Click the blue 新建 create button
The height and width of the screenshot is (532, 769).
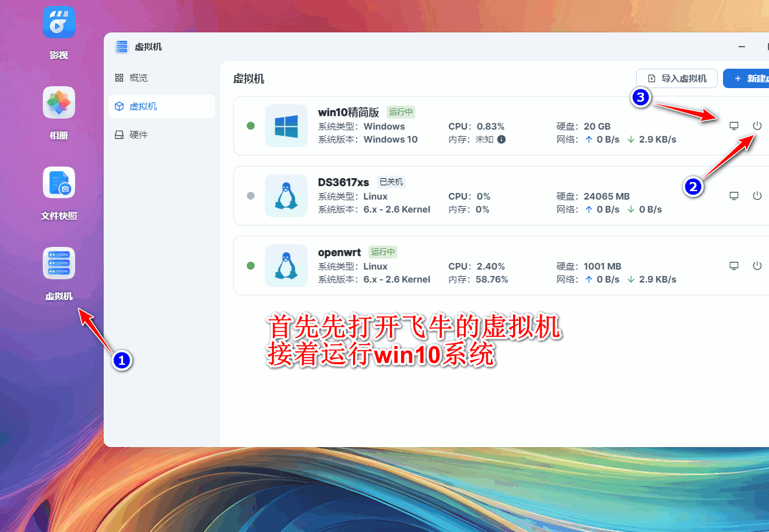click(748, 78)
